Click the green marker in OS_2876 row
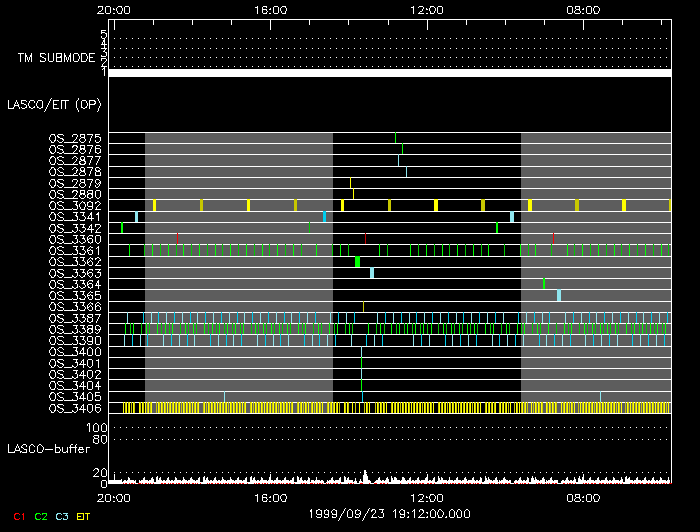The height and width of the screenshot is (532, 700). pyautogui.click(x=402, y=149)
